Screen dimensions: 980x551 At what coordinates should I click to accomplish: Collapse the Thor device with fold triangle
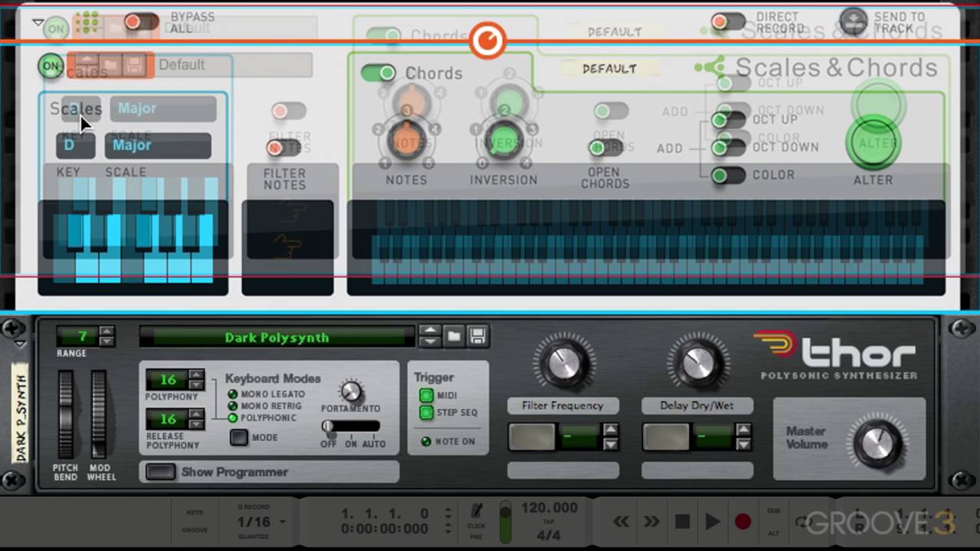(20, 344)
